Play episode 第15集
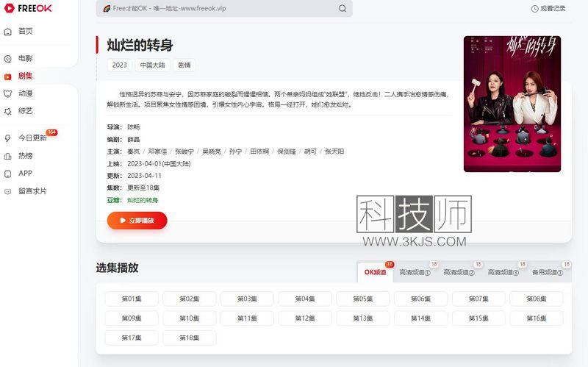This screenshot has height=367, width=588. tap(478, 318)
